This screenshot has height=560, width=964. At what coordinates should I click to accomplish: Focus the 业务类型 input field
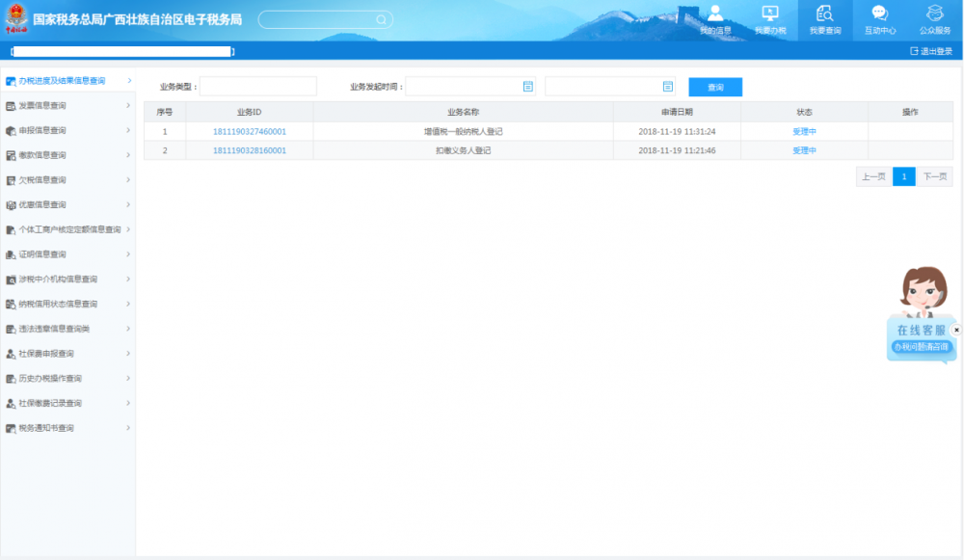pyautogui.click(x=257, y=87)
